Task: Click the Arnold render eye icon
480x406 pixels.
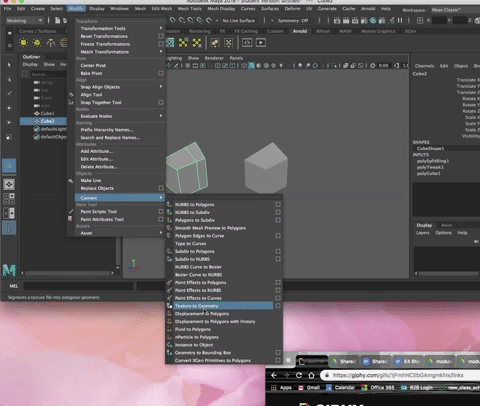Action: 247,43
